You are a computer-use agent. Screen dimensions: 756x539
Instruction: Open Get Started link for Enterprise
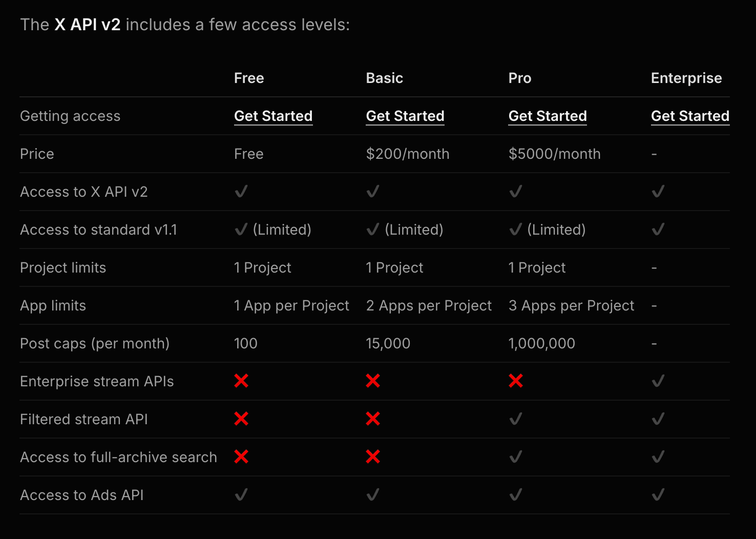[x=689, y=116]
